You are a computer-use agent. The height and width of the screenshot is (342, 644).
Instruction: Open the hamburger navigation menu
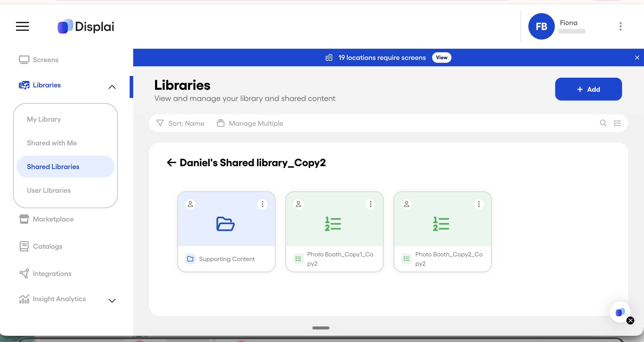(x=22, y=26)
